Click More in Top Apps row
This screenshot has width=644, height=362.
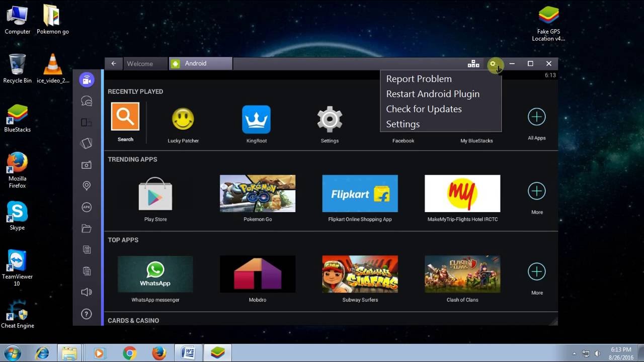[x=537, y=271]
